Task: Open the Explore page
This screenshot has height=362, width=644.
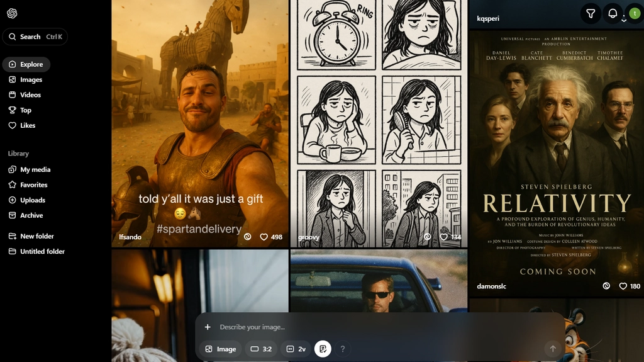Action: [26, 64]
